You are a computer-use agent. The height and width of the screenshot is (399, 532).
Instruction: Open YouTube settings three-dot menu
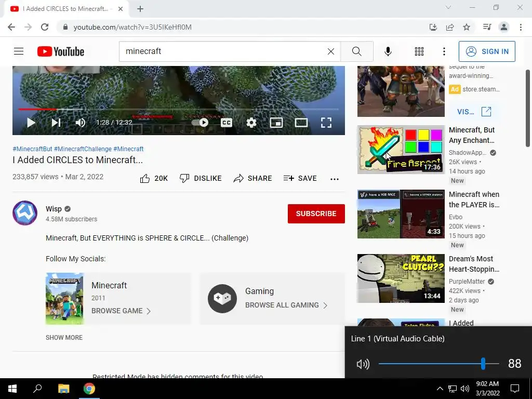tap(444, 51)
